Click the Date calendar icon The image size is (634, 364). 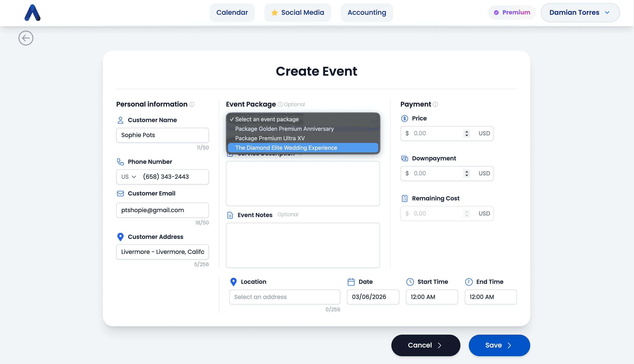pyautogui.click(x=351, y=282)
